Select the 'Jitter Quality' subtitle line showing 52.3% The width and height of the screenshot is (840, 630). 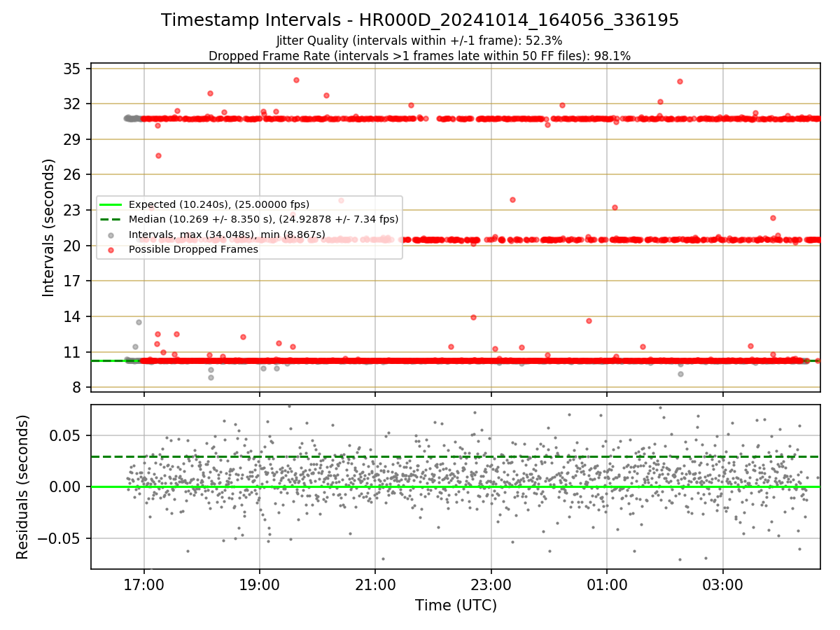[x=420, y=41]
